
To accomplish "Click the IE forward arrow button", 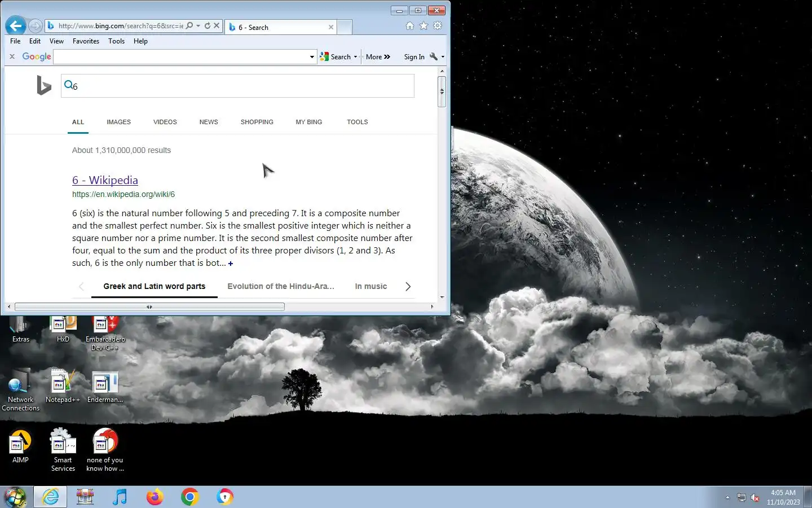I will [35, 26].
